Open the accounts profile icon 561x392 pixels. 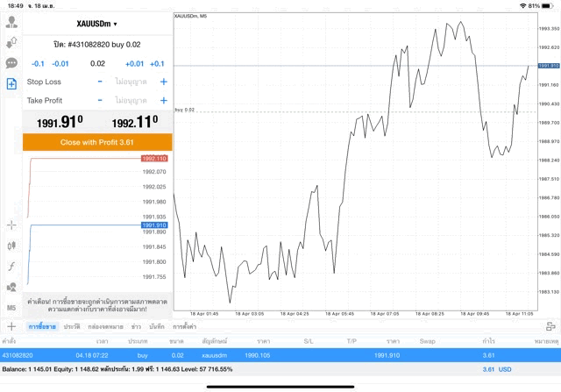(11, 22)
